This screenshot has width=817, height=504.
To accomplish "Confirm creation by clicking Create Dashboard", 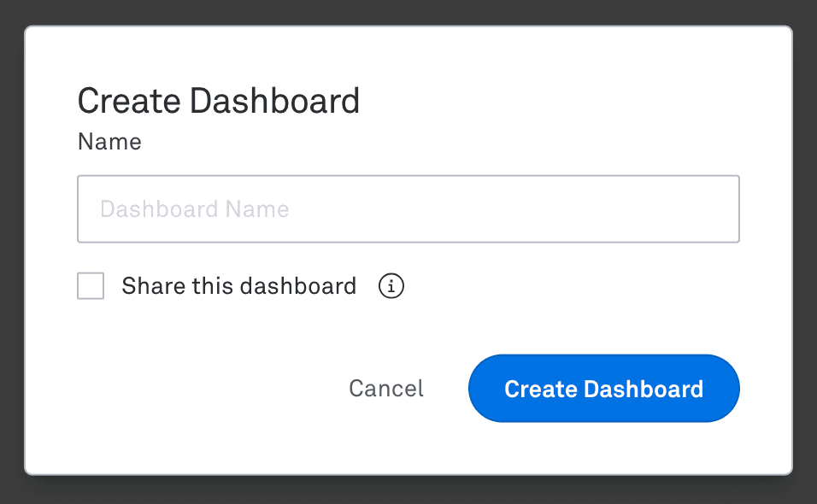I will (603, 389).
